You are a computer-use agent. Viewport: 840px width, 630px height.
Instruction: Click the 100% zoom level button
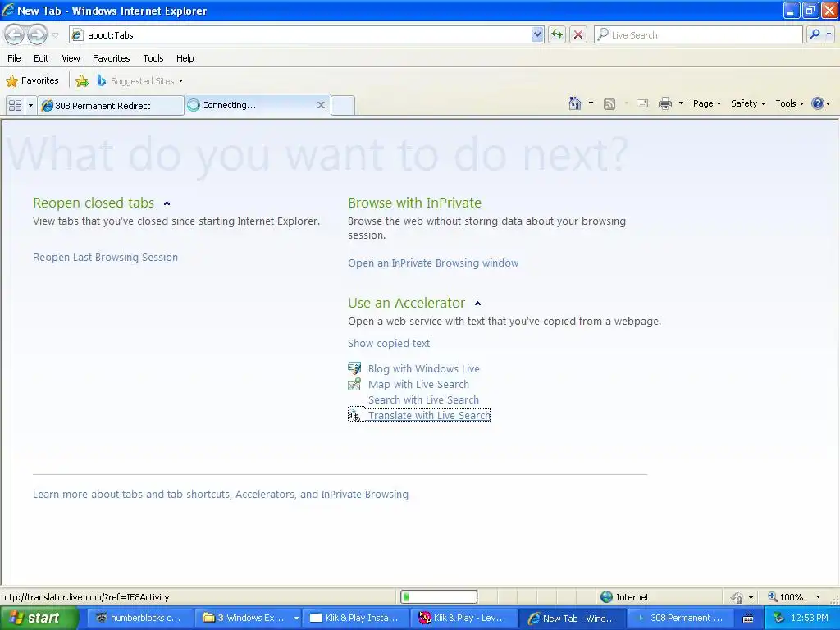point(785,597)
